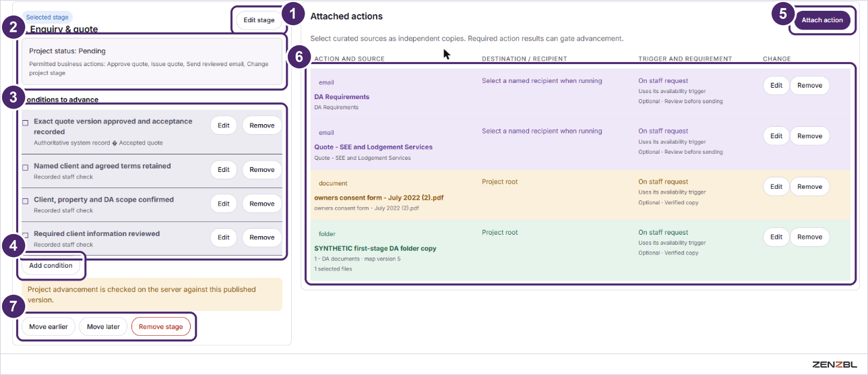Edit the owners consent form document action
Screen dimensions: 868x375
[x=776, y=187]
